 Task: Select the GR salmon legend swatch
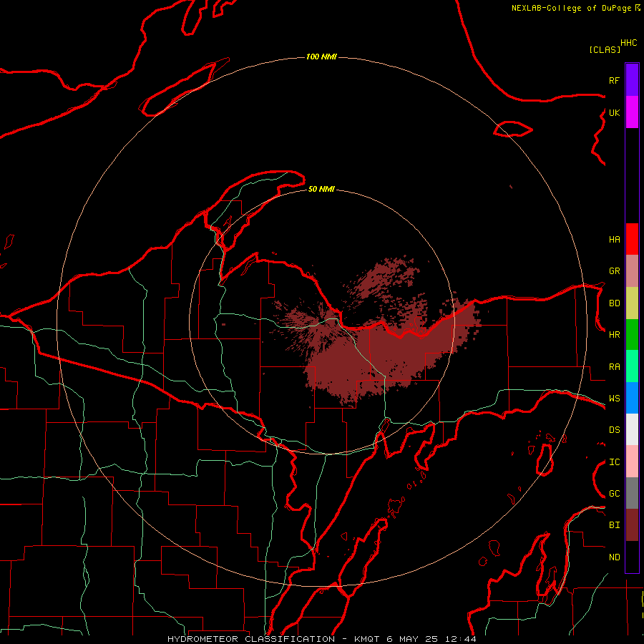(632, 271)
